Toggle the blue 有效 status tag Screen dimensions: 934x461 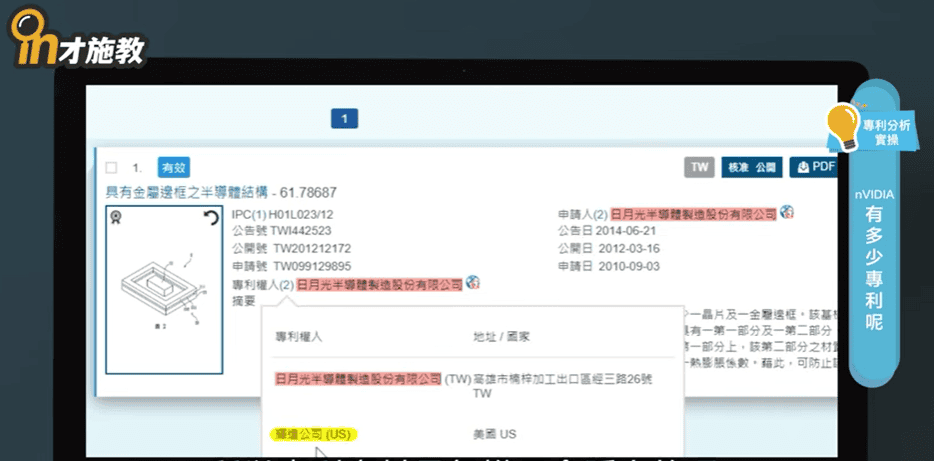tap(173, 168)
